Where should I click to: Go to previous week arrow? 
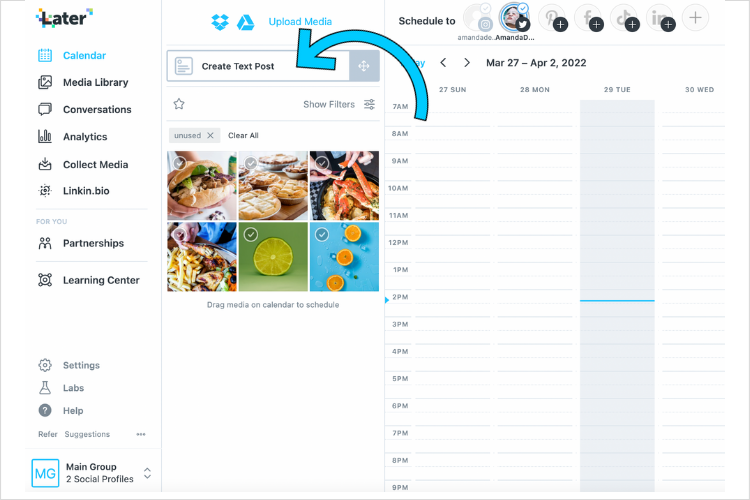click(x=443, y=63)
